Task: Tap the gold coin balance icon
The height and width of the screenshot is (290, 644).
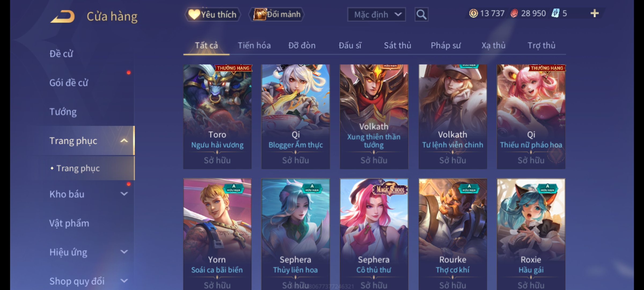Action: point(473,13)
